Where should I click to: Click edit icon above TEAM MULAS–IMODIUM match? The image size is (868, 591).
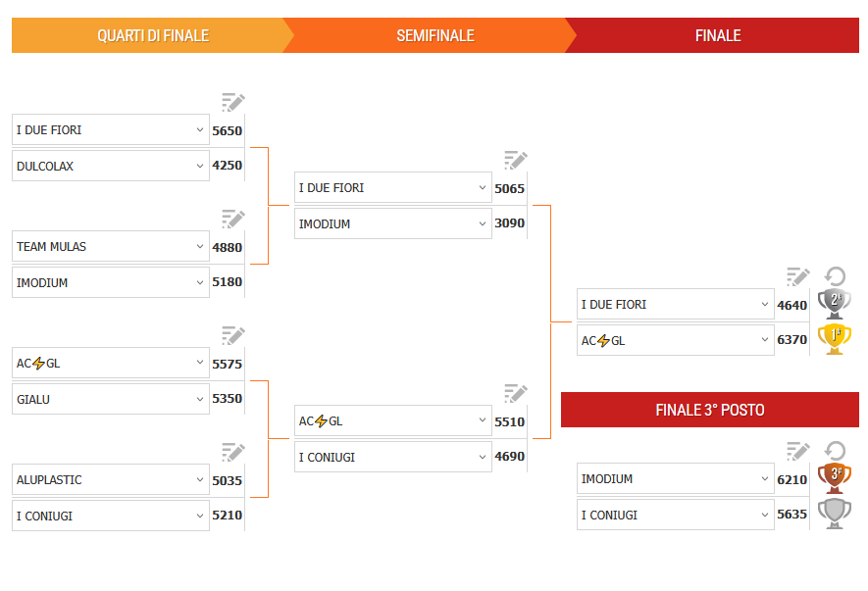pyautogui.click(x=232, y=220)
